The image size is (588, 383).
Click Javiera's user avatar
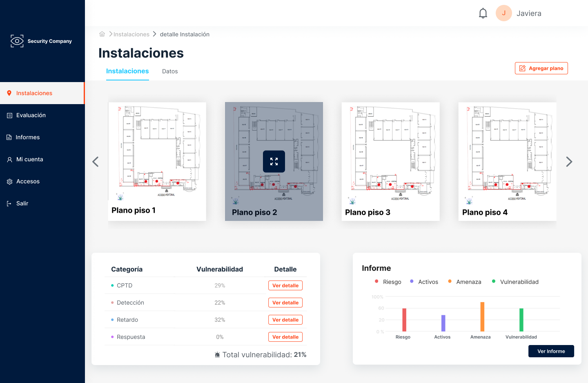tap(504, 13)
